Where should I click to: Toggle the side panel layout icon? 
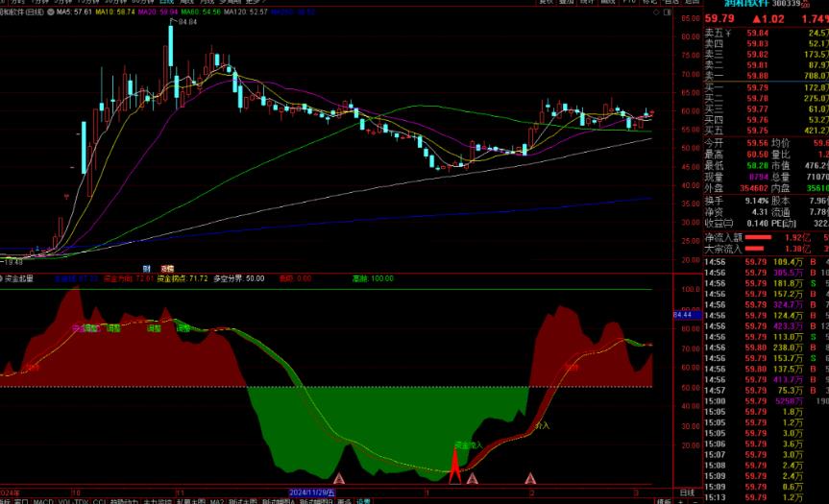point(668,12)
